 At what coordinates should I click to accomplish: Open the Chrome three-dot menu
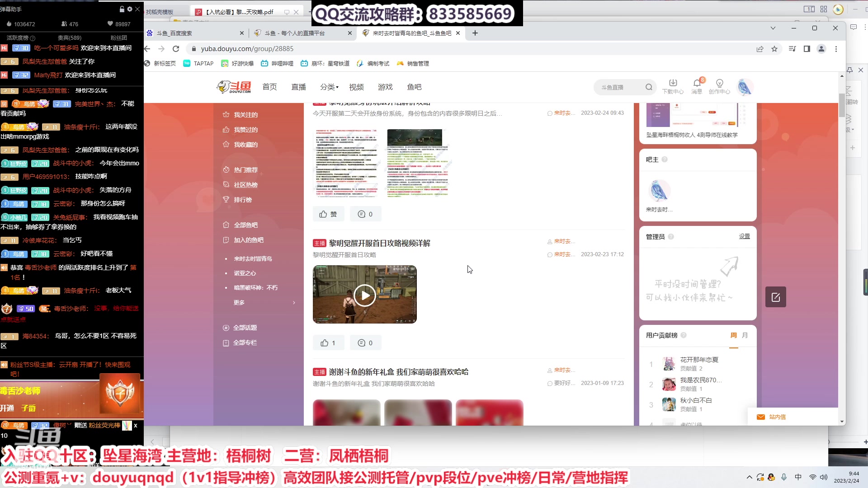click(x=836, y=49)
